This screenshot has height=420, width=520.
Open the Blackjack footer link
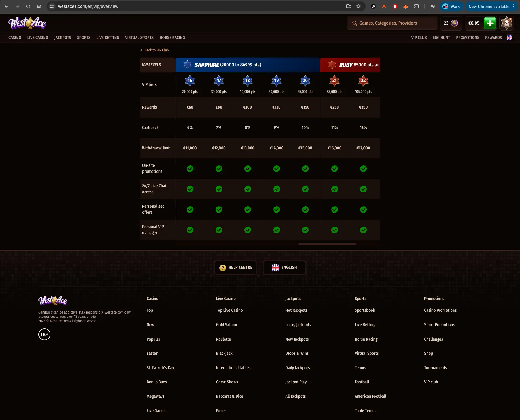[x=224, y=353]
